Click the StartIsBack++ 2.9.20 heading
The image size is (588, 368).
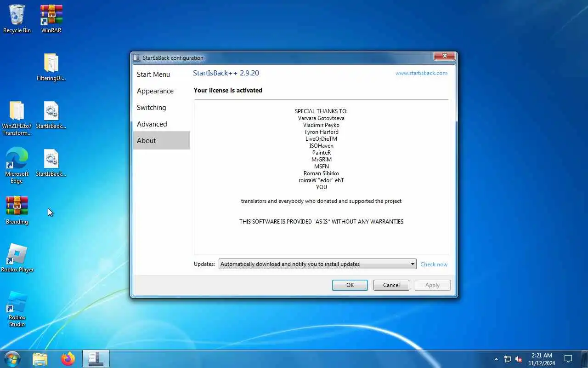tap(226, 73)
